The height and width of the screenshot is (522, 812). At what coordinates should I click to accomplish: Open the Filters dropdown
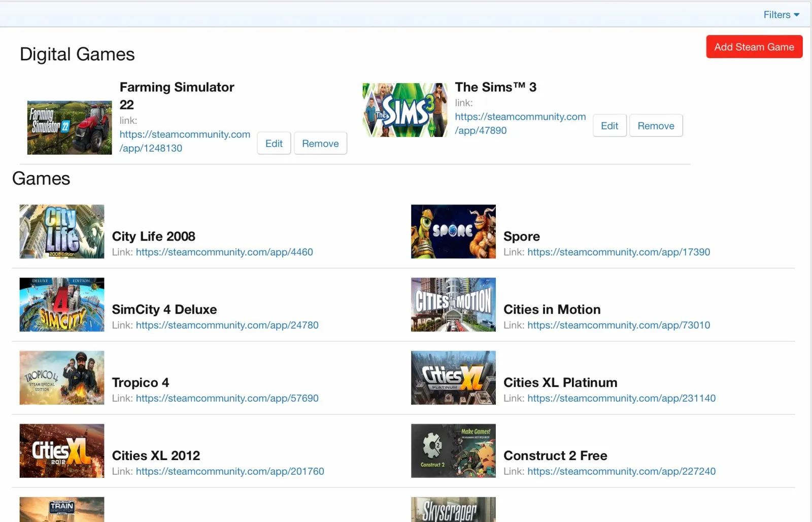(x=781, y=15)
